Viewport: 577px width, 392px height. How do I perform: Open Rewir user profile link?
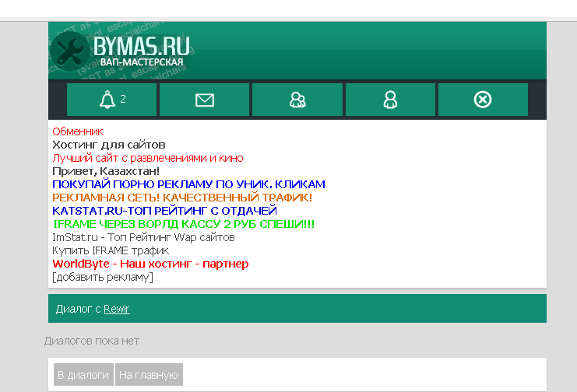[x=116, y=309]
